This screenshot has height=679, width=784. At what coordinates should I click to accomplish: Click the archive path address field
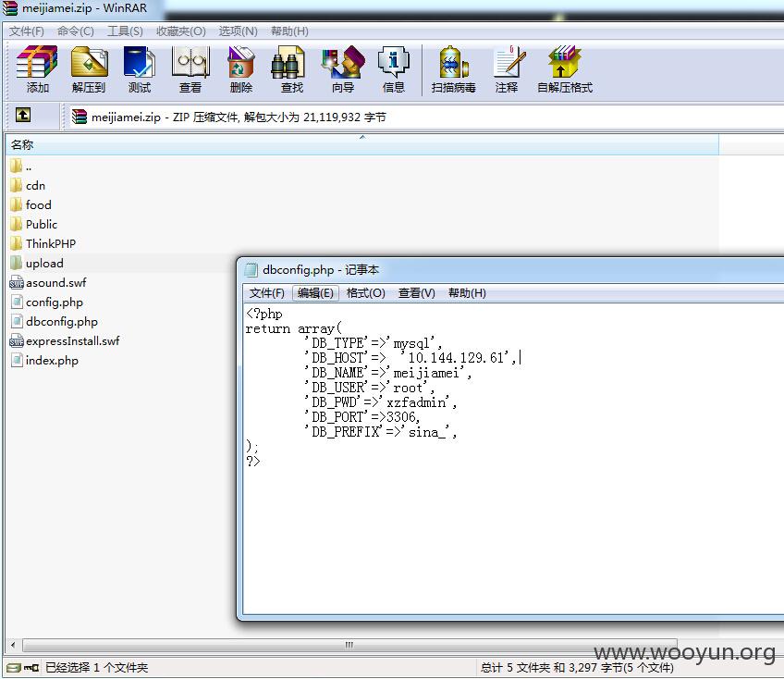pyautogui.click(x=425, y=117)
